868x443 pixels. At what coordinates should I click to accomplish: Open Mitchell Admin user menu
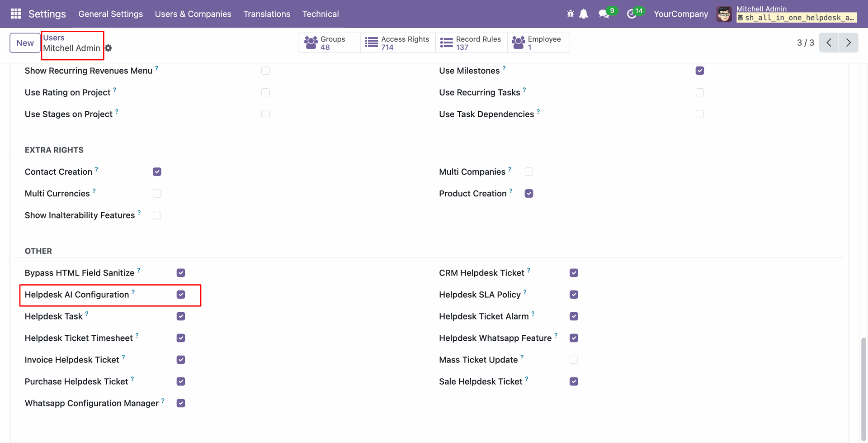click(787, 14)
